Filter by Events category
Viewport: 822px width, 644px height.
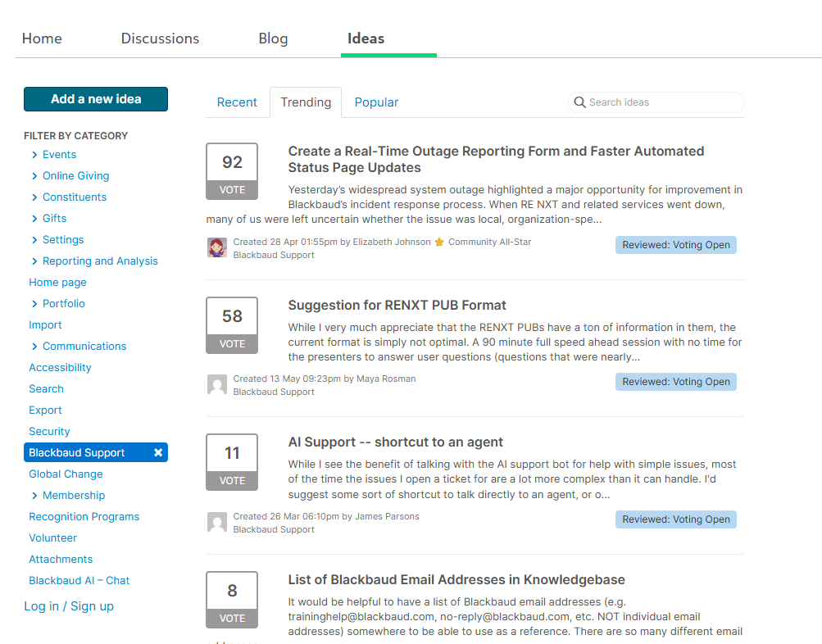pos(59,155)
